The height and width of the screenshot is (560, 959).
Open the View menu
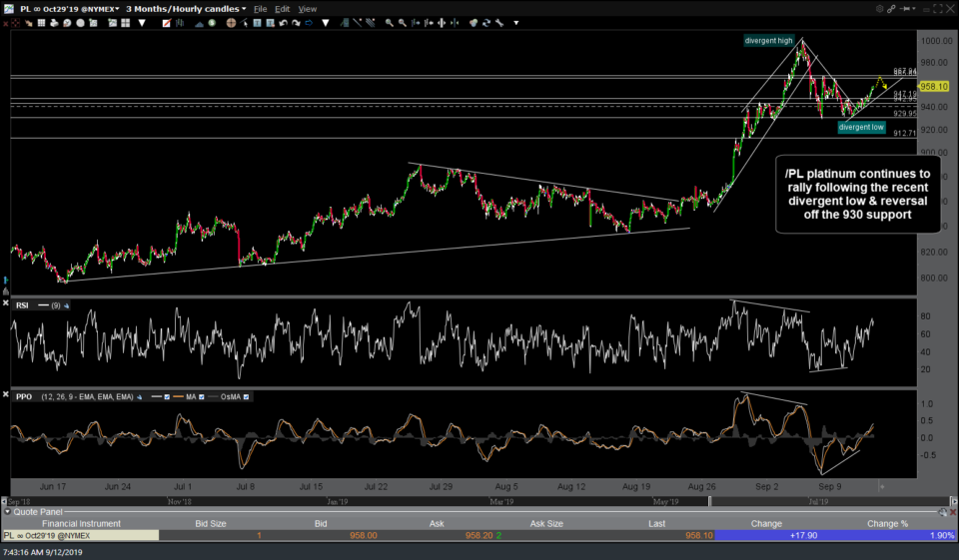(307, 9)
